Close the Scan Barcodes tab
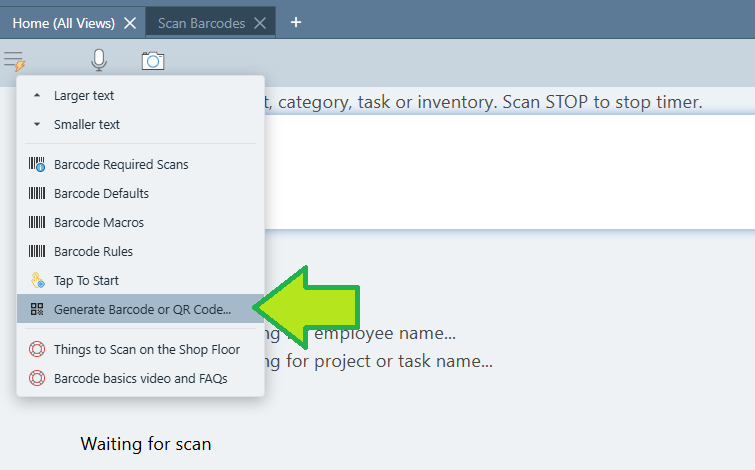755x470 pixels. pyautogui.click(x=260, y=23)
